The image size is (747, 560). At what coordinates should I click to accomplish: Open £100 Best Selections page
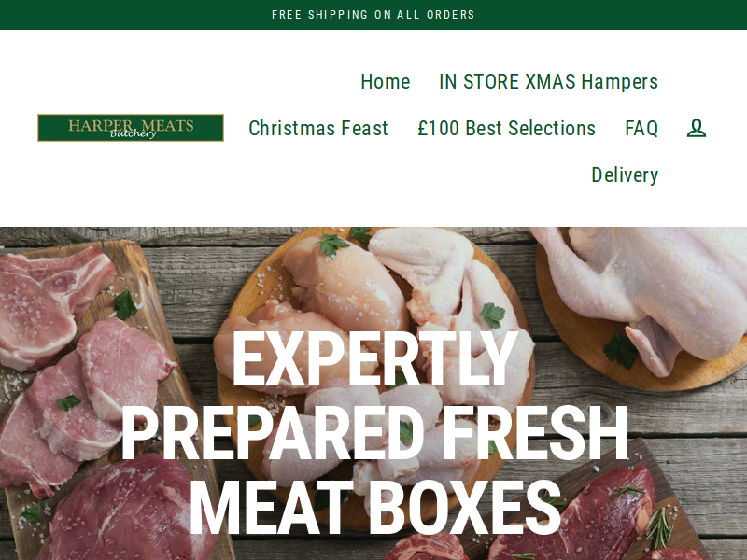click(x=506, y=128)
